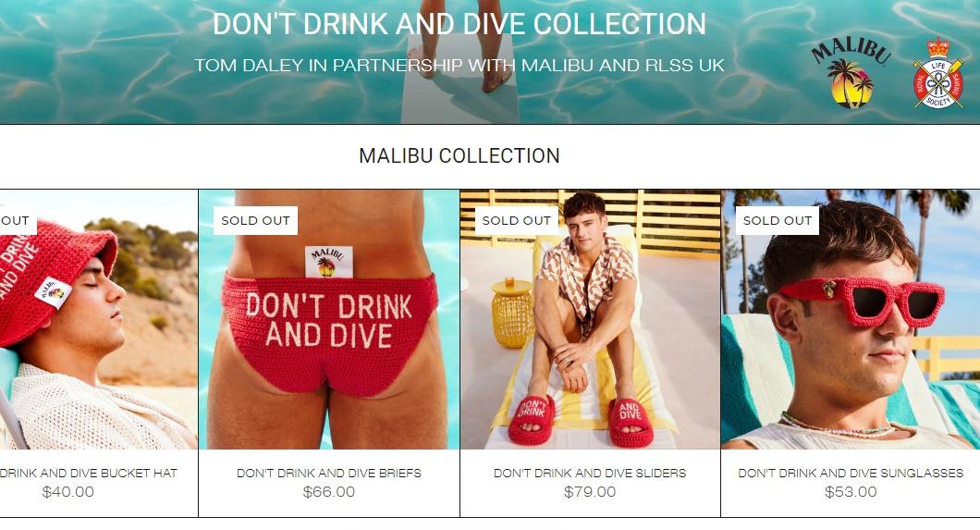Click the Malibu palm tree logo
The width and height of the screenshot is (980, 530).
click(x=851, y=72)
